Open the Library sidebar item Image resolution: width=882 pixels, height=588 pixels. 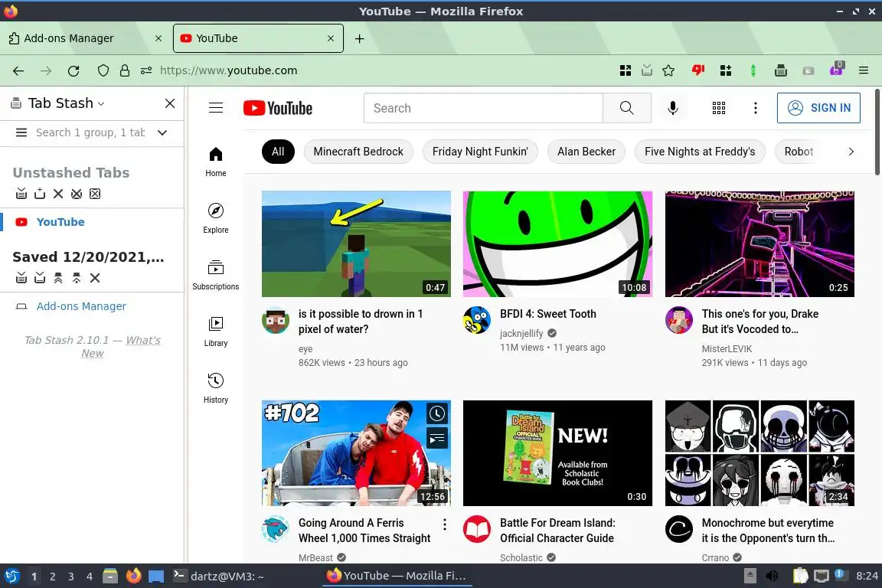click(216, 332)
